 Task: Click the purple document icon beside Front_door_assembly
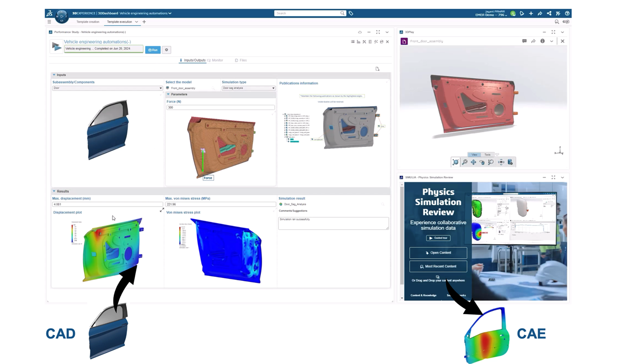(404, 41)
